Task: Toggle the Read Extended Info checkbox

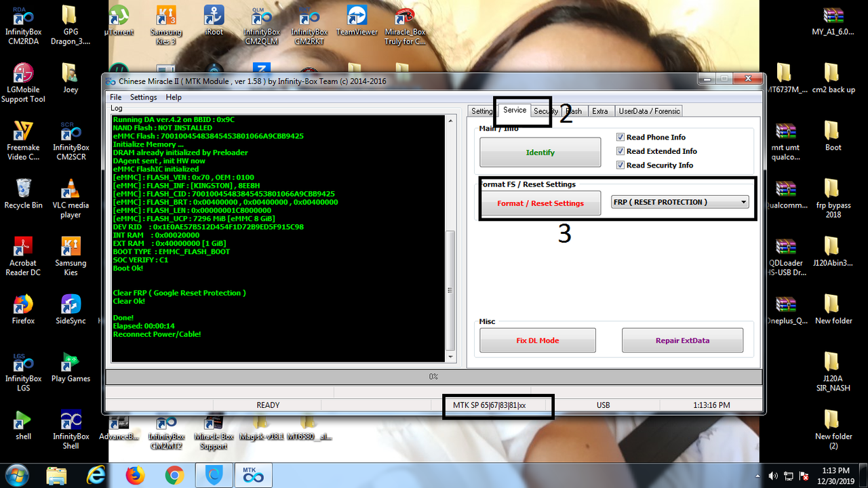Action: 620,151
